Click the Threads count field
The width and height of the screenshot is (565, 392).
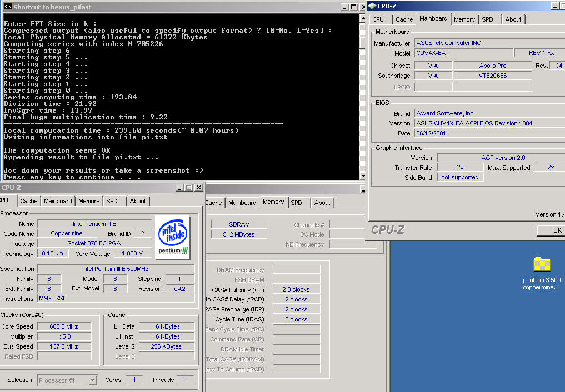coord(186,380)
